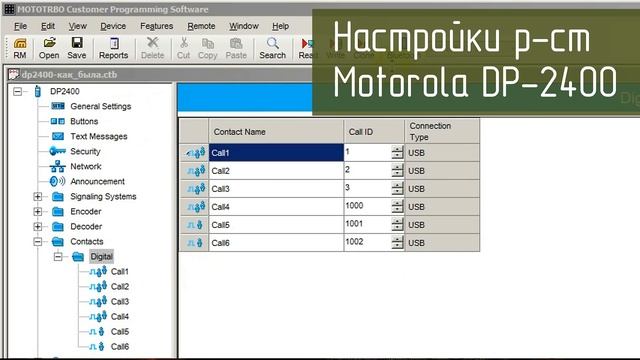Image resolution: width=640 pixels, height=360 pixels.
Task: Select Call4 contact in the tree
Action: [120, 316]
